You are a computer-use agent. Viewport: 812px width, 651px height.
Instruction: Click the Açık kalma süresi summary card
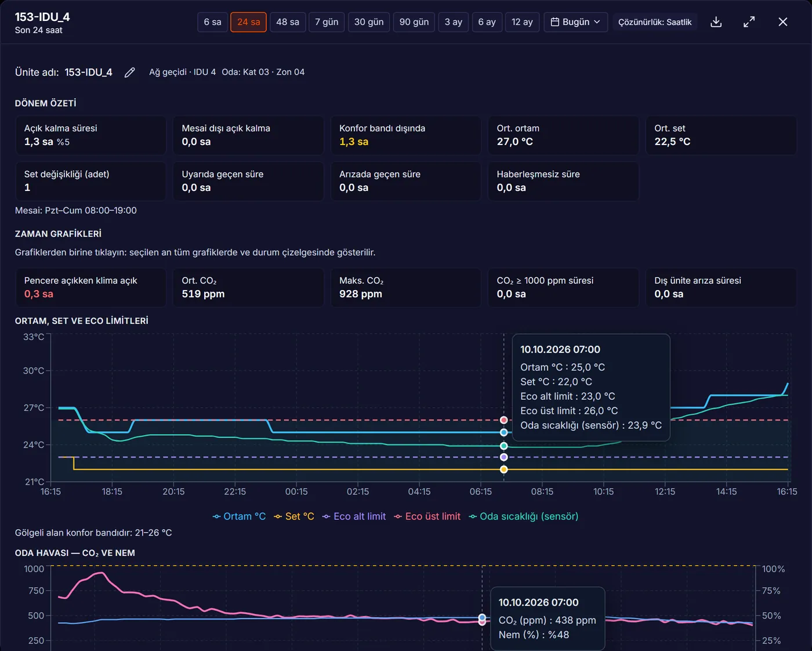(x=90, y=135)
